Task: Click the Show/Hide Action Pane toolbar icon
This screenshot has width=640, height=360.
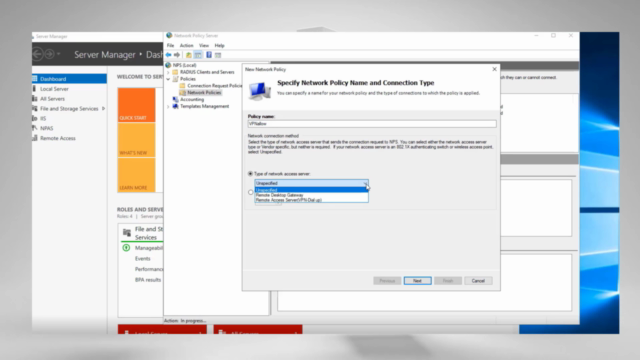Action: [218, 55]
